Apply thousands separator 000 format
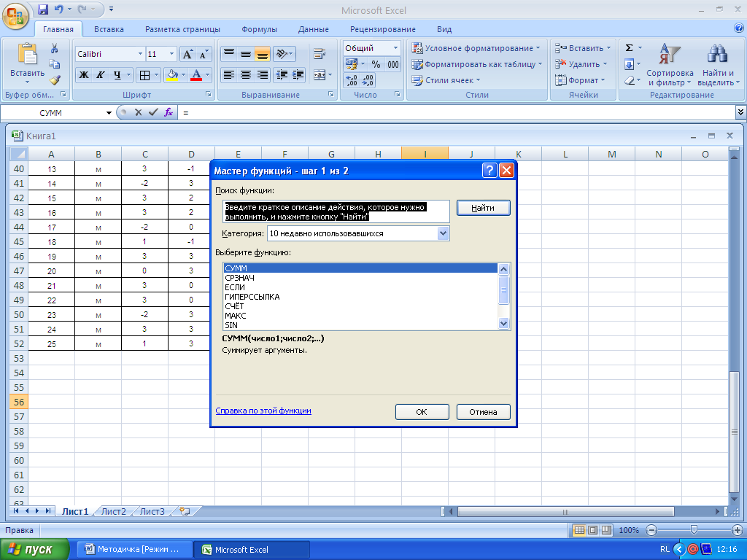This screenshot has width=747, height=560. pos(392,64)
